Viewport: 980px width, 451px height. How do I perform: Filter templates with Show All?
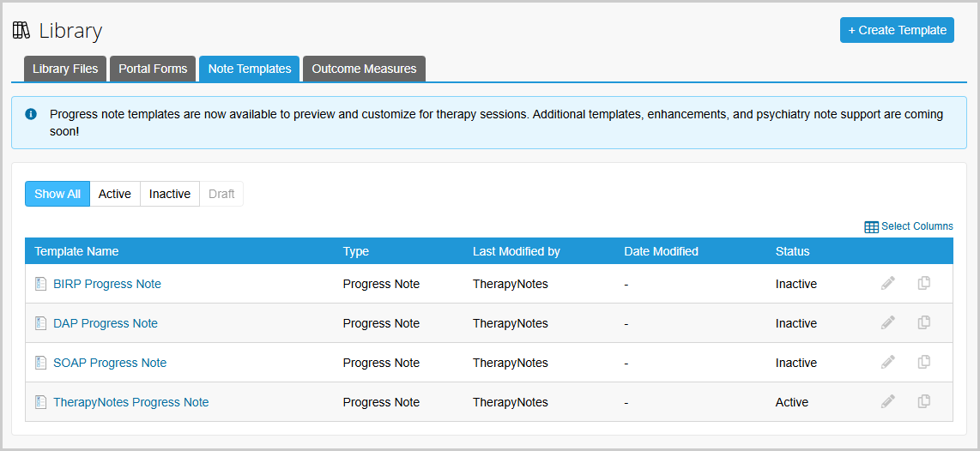pyautogui.click(x=57, y=194)
